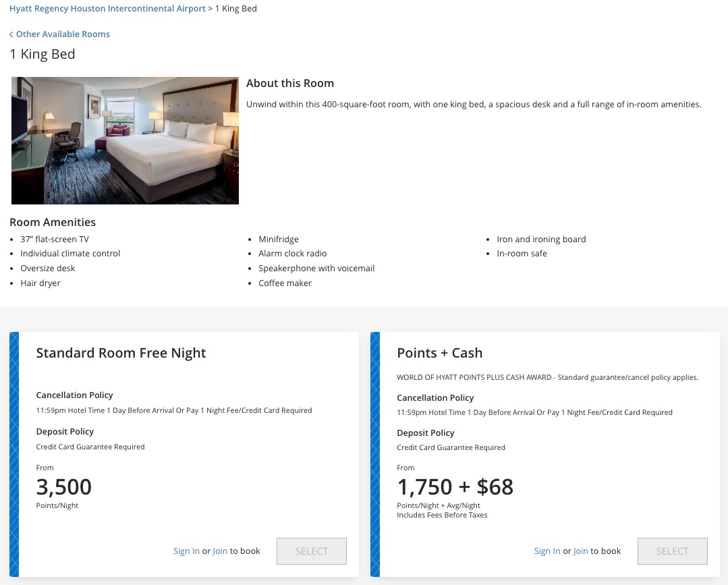
Task: Go back to Other Available Rooms
Action: pyautogui.click(x=63, y=34)
